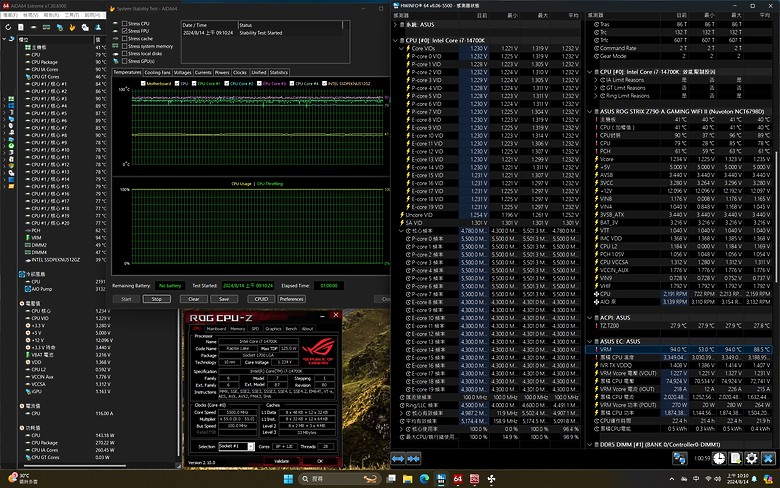Click HWiNFO network connection icon

click(x=680, y=458)
